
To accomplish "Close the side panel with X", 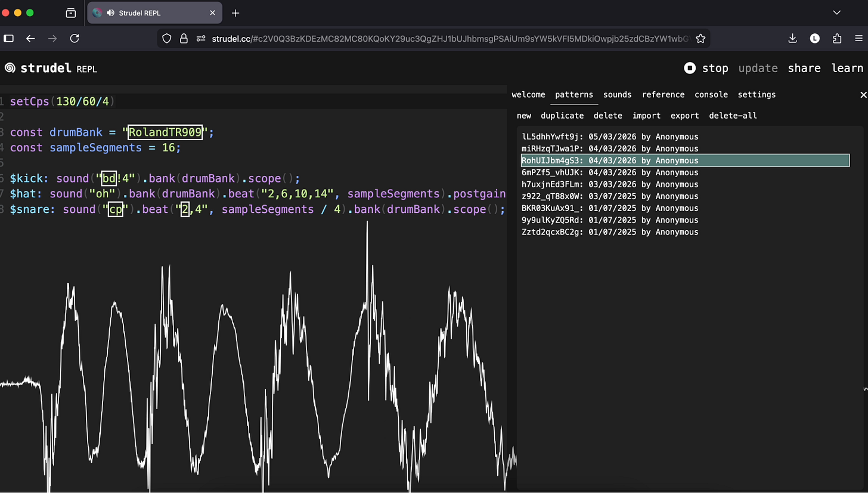I will [863, 95].
